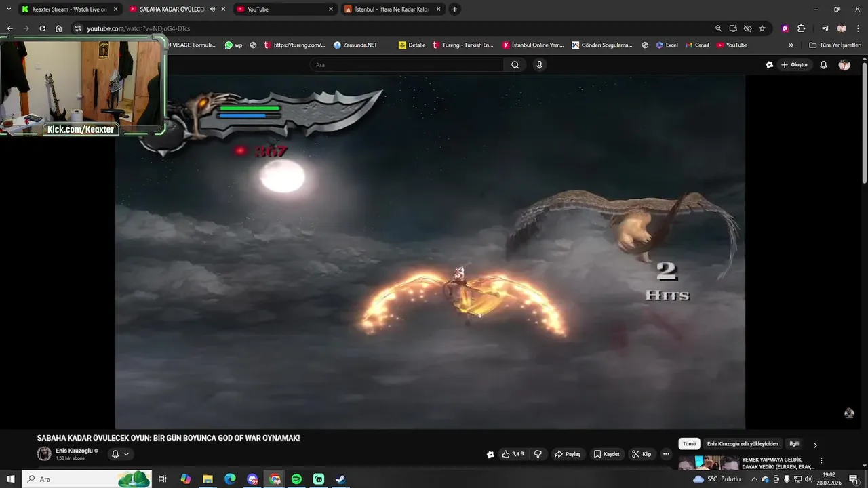Open options menu for YEMEK YAPMAYA GELDİK video

pos(821,460)
